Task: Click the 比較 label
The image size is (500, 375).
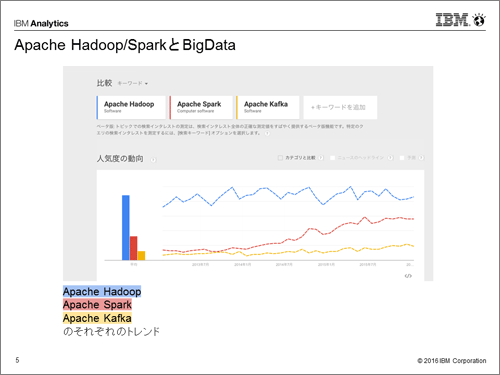Action: click(104, 83)
